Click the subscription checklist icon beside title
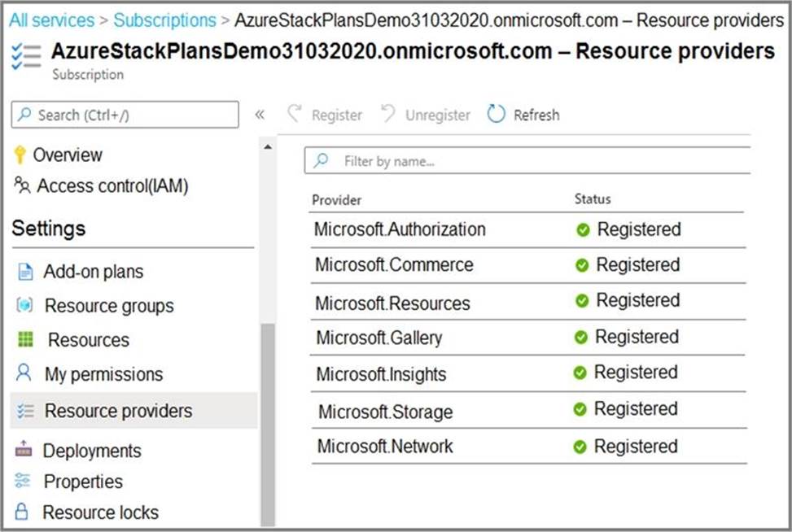This screenshot has width=792, height=532. (26, 56)
